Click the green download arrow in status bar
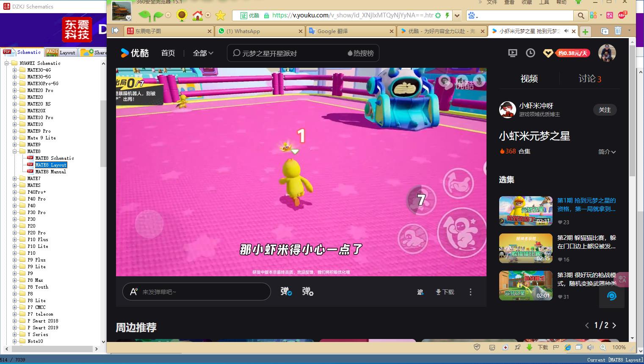Viewport: 644px width, 364px height. pyautogui.click(x=529, y=347)
